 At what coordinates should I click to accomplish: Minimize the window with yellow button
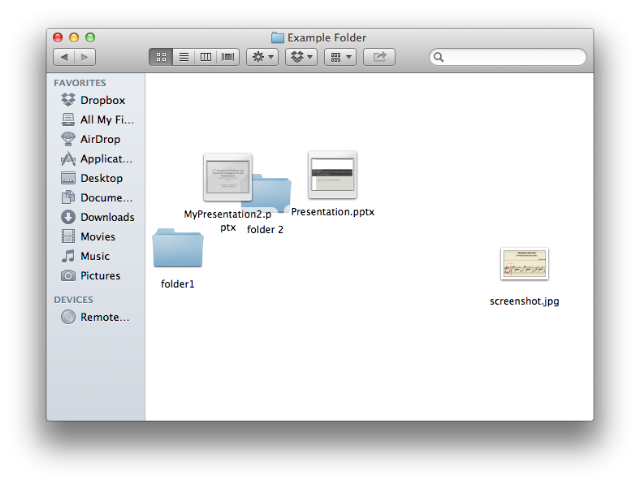point(74,38)
